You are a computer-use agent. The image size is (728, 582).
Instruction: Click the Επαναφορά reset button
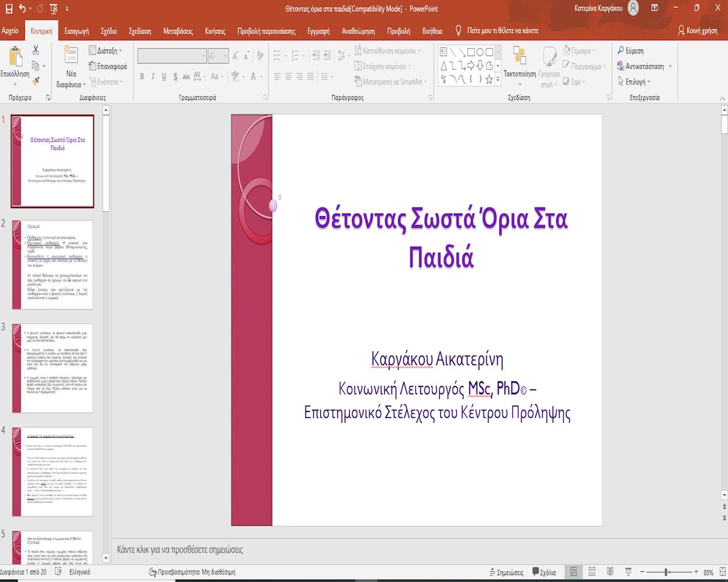point(108,66)
